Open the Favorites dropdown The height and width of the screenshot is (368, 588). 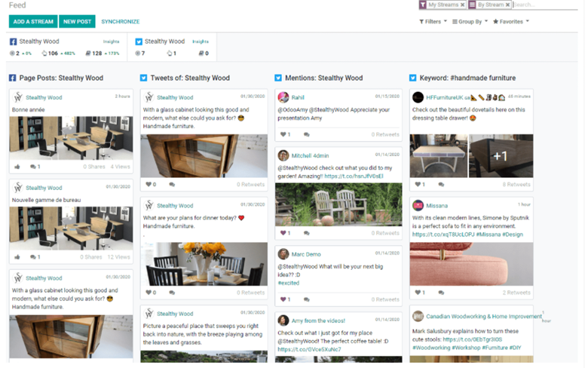tap(511, 22)
